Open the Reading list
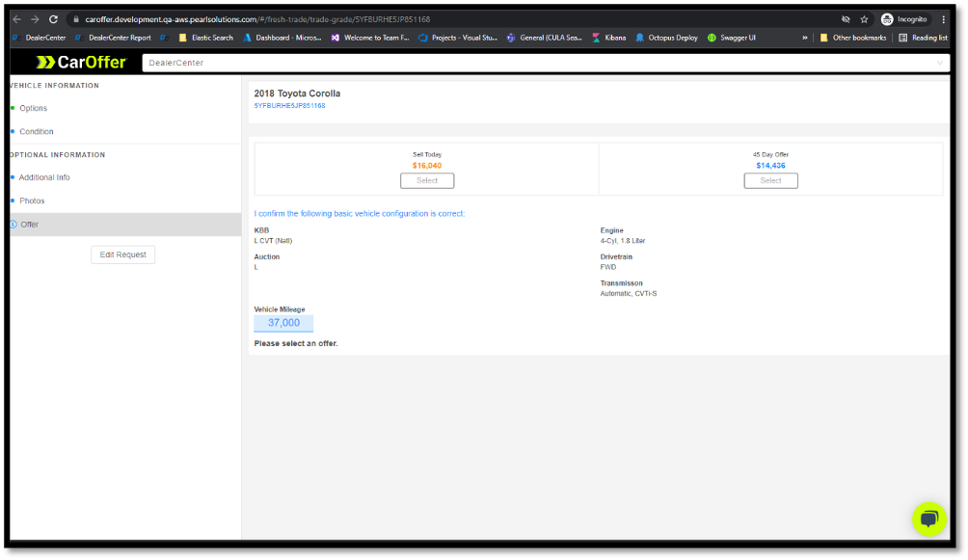 pos(923,38)
